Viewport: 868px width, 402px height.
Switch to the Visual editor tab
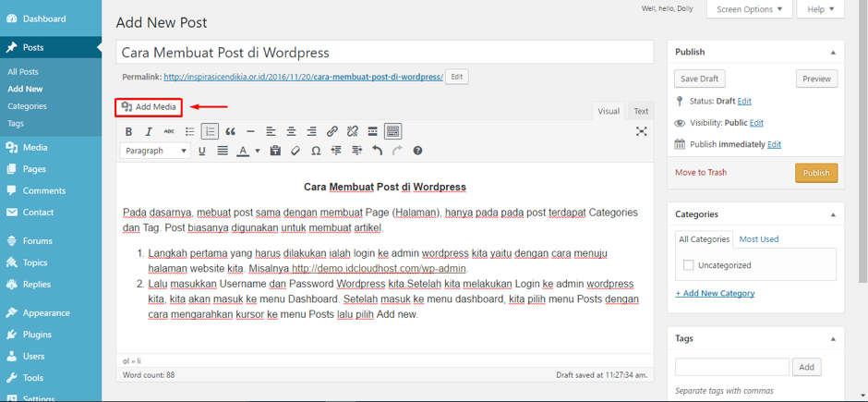(609, 111)
